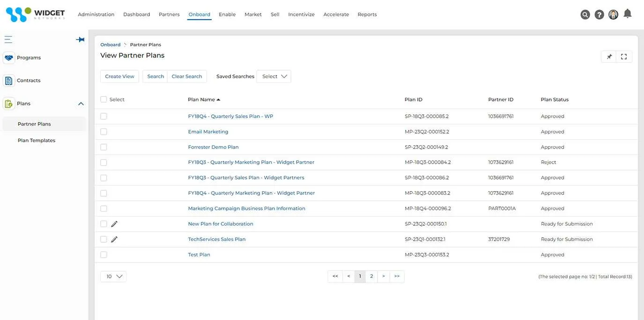Tick the checkbox for Email Marketing row

tap(104, 132)
